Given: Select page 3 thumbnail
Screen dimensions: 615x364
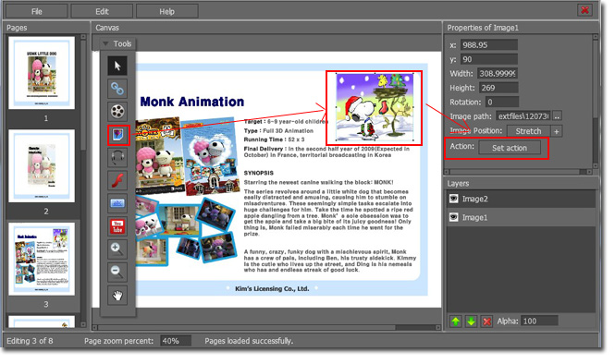Looking at the screenshot, I should 42,259.
